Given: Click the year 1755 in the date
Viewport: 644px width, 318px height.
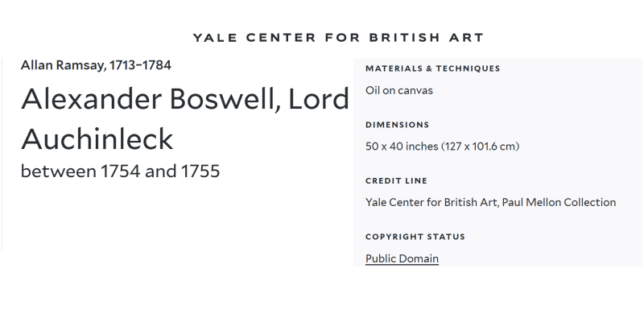Looking at the screenshot, I should (200, 171).
